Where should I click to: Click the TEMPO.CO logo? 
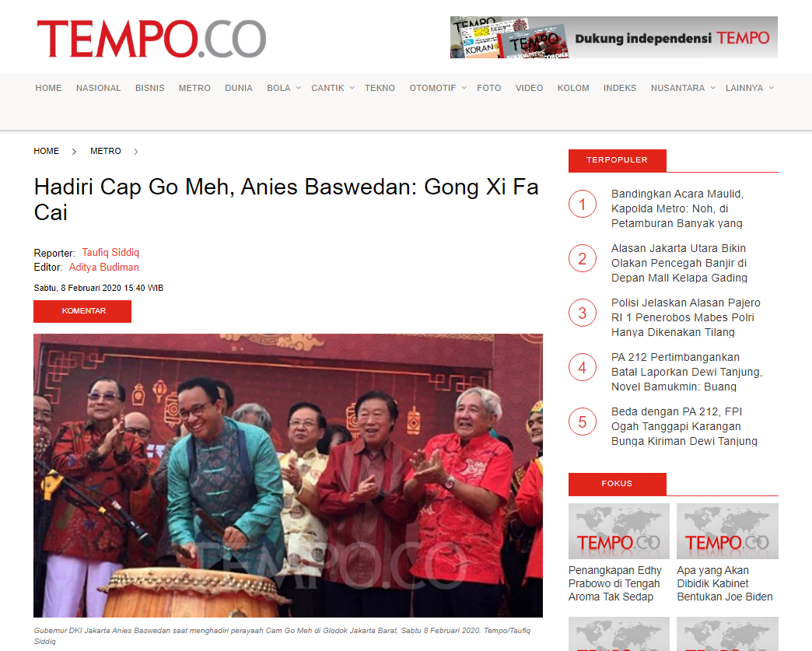[151, 39]
